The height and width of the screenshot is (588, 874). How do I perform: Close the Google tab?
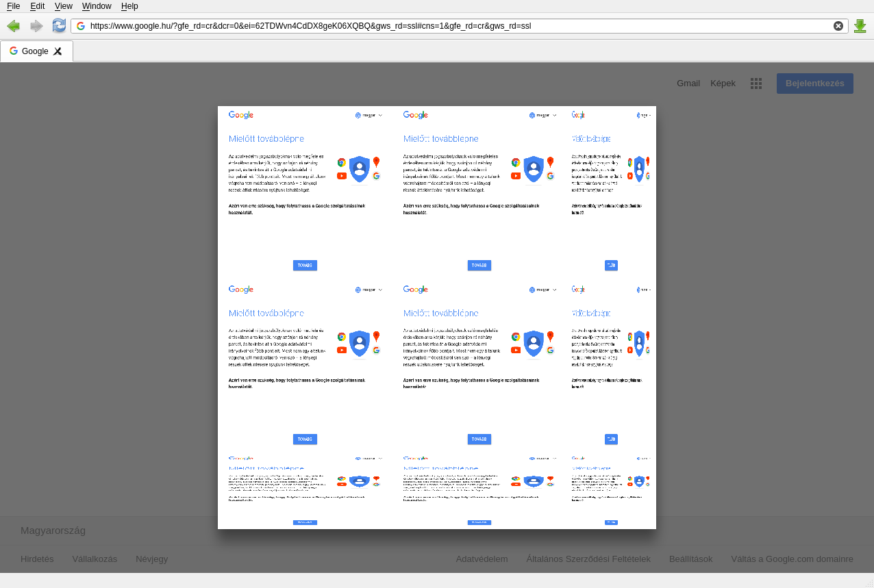tap(58, 51)
